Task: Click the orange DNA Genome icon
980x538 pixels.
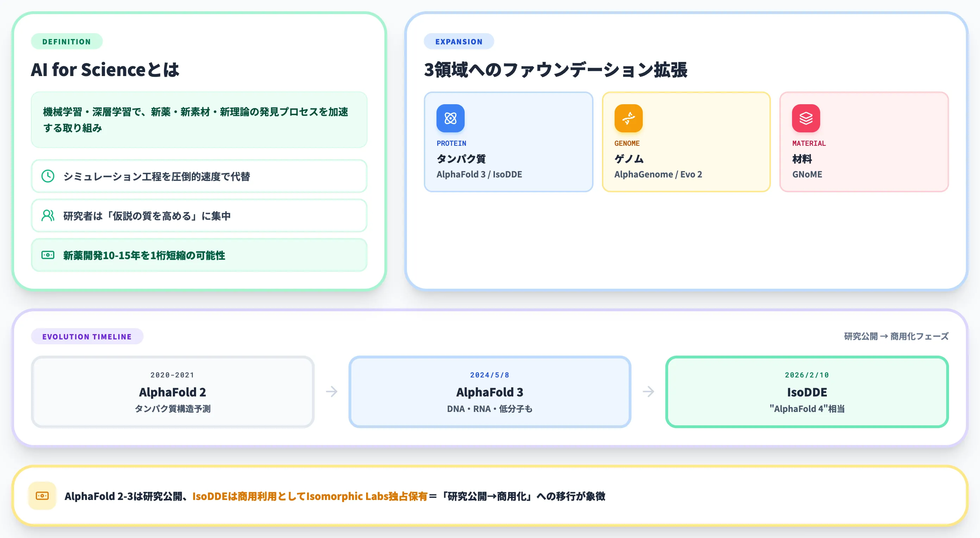Action: click(628, 118)
